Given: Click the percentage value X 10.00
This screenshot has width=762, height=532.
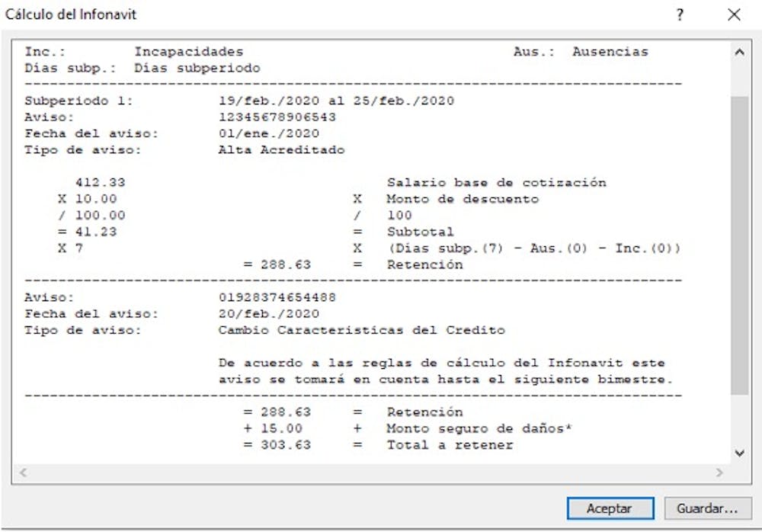Looking at the screenshot, I should point(88,200).
